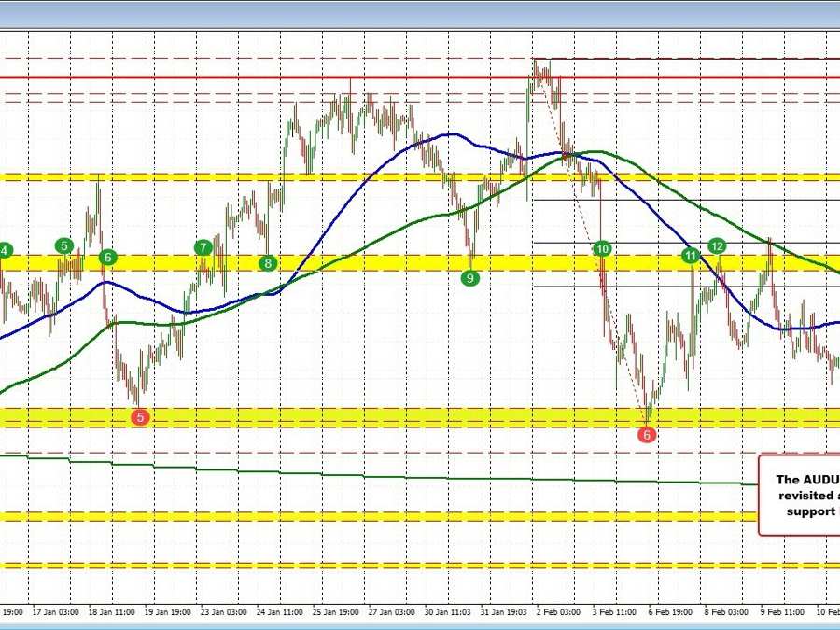Screen dimensions: 840x630
Task: Click the green marker labeled 7
Action: (203, 247)
